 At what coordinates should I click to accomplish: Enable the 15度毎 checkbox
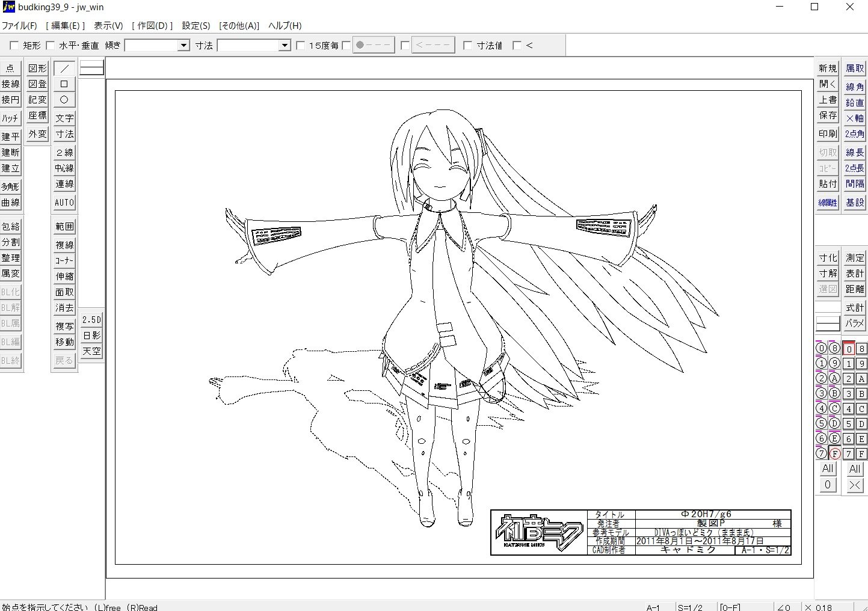pos(301,46)
